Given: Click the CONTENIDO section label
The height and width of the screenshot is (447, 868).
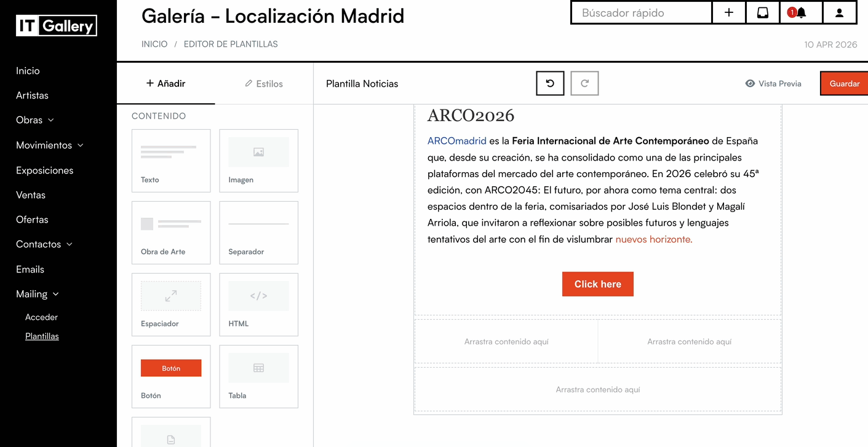Looking at the screenshot, I should (x=159, y=116).
